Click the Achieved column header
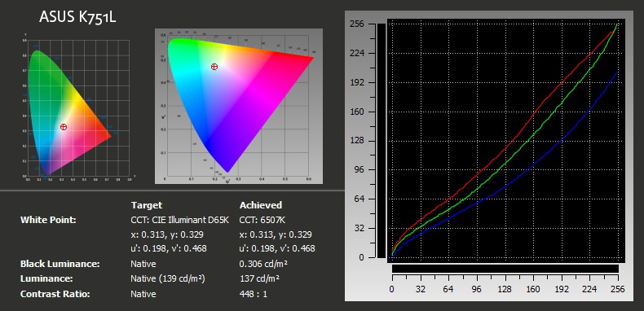 point(261,205)
